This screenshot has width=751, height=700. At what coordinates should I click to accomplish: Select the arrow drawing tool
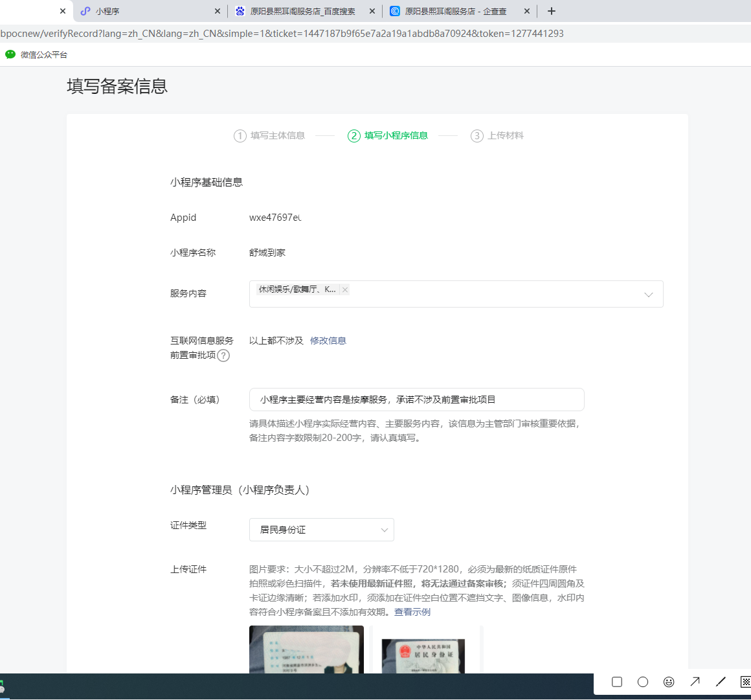(x=695, y=682)
